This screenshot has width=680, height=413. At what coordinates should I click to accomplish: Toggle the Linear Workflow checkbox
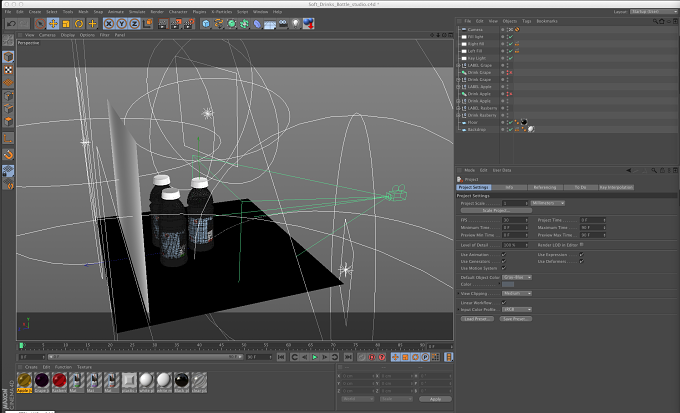click(503, 302)
